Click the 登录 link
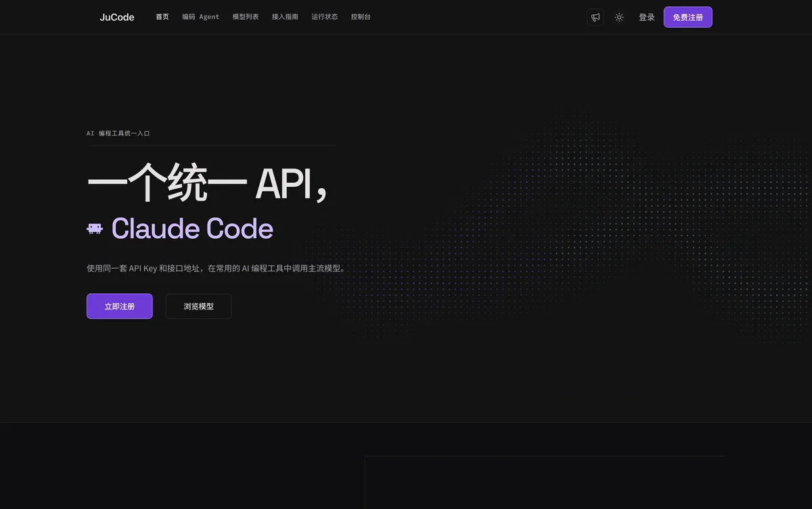812x509 pixels. point(647,17)
